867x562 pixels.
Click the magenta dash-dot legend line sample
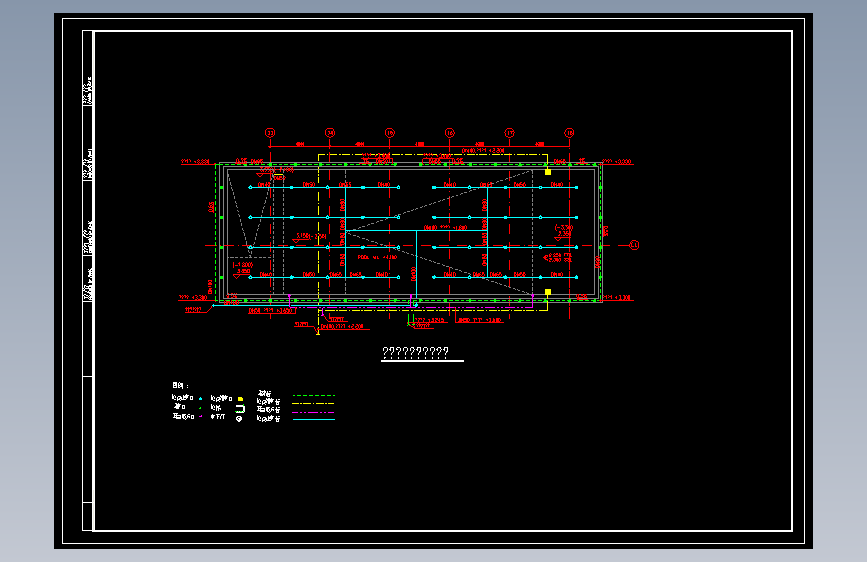pos(314,412)
